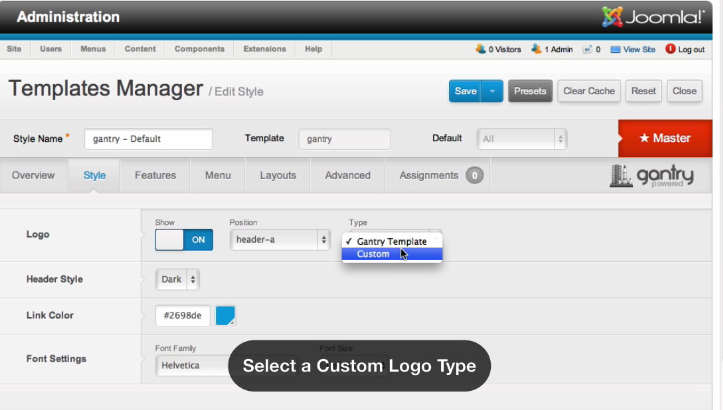Toggle the Logo Show ON switch
Image resolution: width=723 pixels, height=410 pixels.
click(x=184, y=240)
